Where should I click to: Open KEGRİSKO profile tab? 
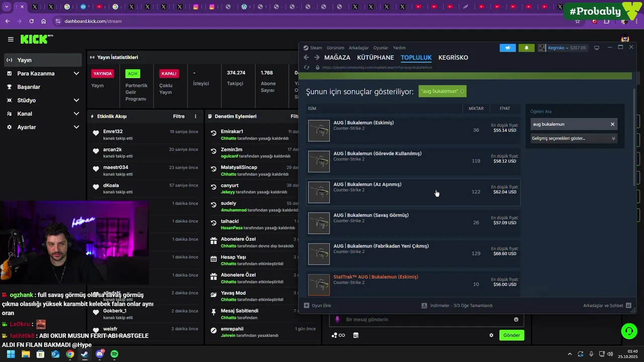tap(453, 58)
